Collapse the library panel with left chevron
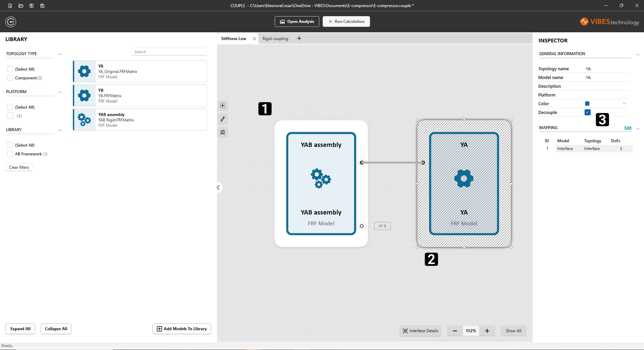This screenshot has width=644, height=350. (218, 187)
